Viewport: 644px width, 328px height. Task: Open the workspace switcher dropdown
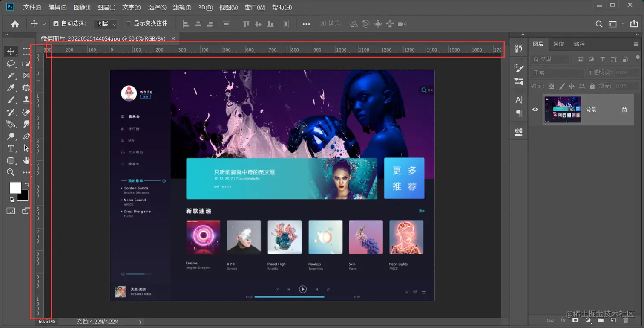(623, 24)
